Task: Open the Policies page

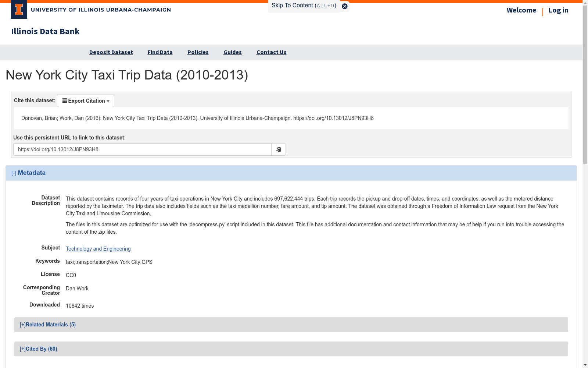Action: click(198, 52)
